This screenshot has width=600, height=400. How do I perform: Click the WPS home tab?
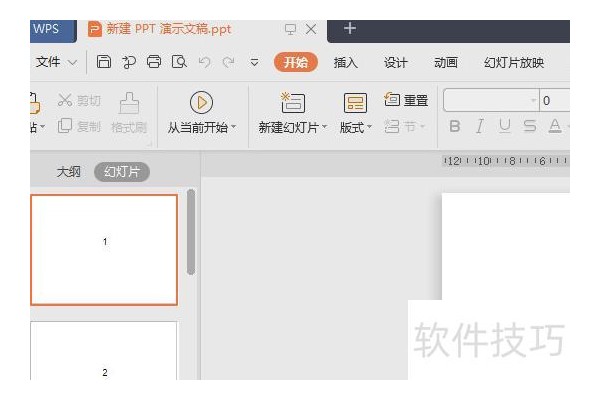53,30
